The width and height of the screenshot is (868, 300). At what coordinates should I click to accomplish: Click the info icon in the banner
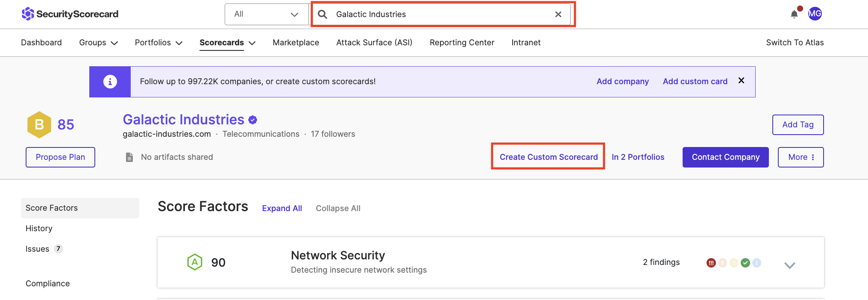click(x=110, y=81)
